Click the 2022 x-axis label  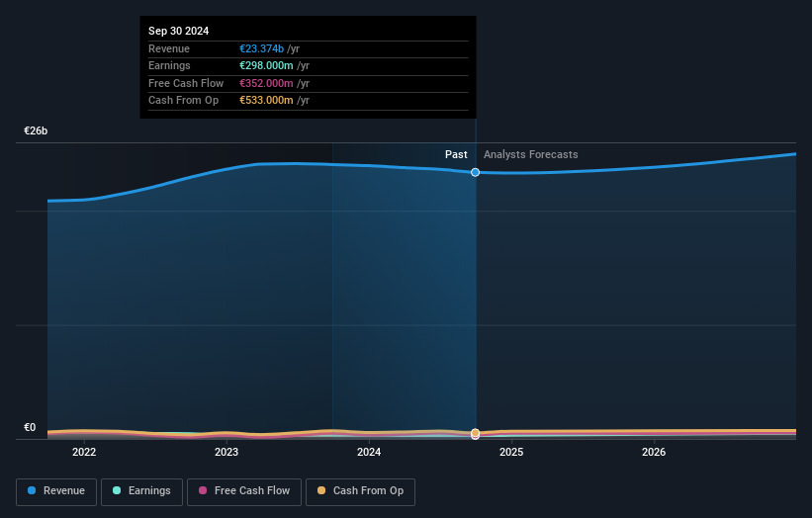[x=84, y=452]
